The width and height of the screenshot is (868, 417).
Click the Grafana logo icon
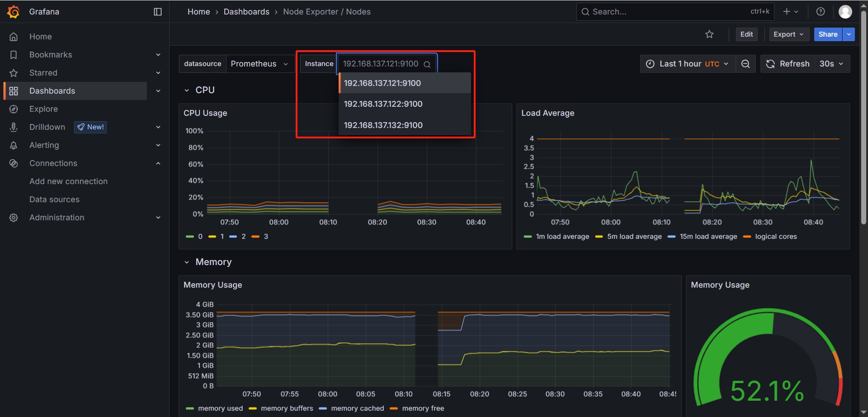point(14,12)
